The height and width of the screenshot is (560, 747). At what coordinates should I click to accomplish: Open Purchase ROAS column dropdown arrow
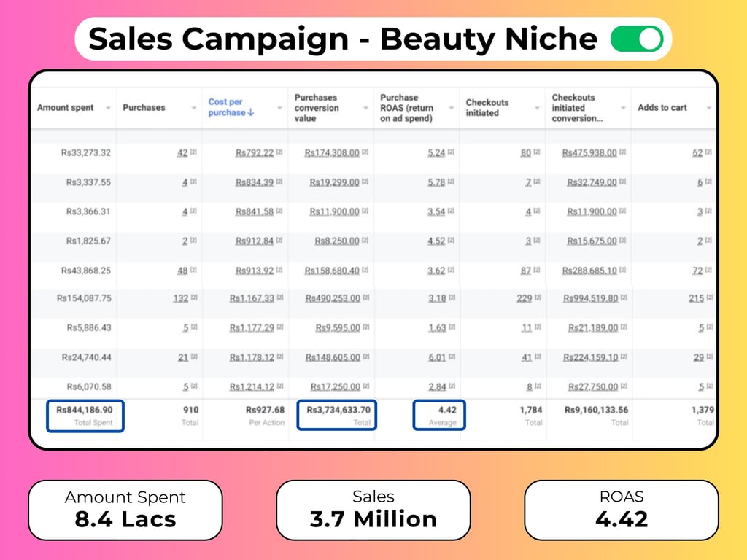coord(451,108)
